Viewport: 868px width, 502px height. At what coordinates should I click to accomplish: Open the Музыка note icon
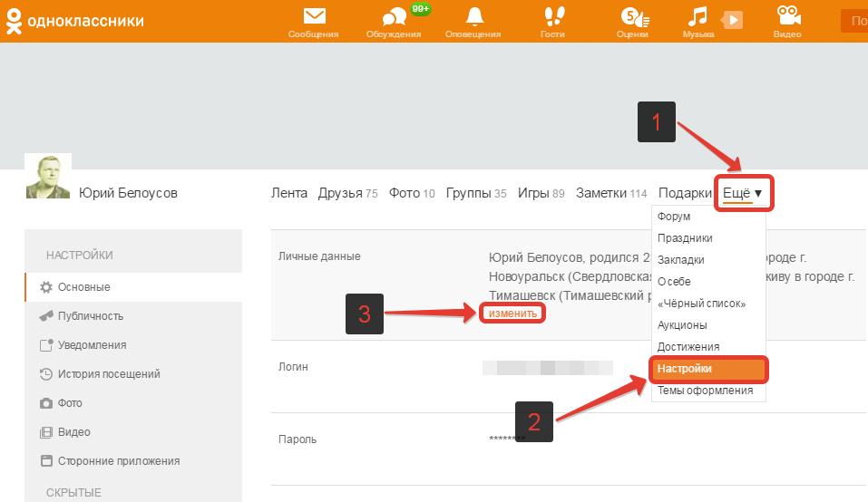pos(697,16)
